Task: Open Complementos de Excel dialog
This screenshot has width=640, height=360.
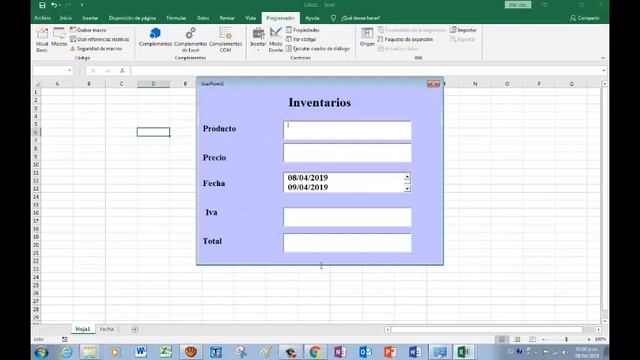Action: tap(190, 40)
